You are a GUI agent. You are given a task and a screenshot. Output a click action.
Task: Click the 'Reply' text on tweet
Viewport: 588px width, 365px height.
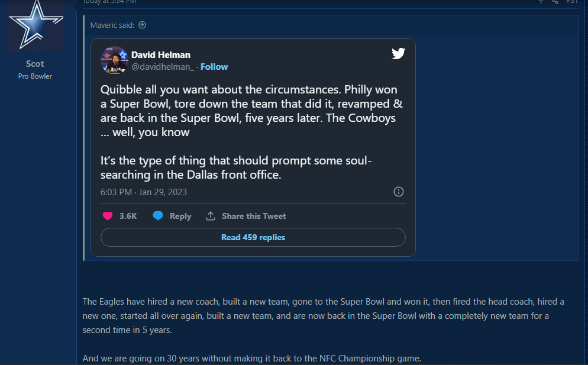coord(180,216)
